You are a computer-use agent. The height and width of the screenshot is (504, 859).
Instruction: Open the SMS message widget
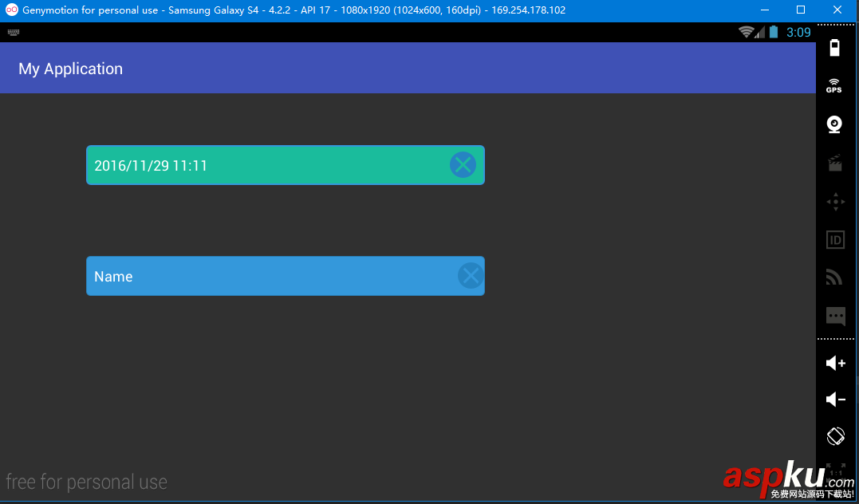(x=835, y=316)
